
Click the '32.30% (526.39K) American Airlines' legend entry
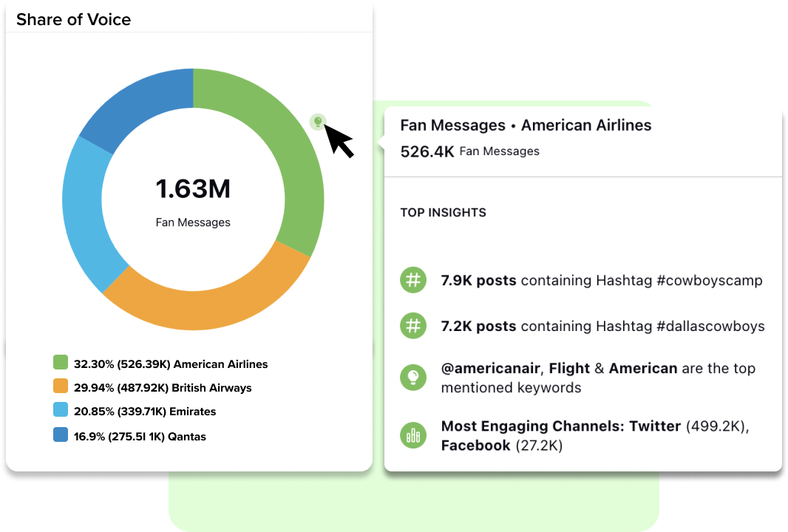[170, 364]
